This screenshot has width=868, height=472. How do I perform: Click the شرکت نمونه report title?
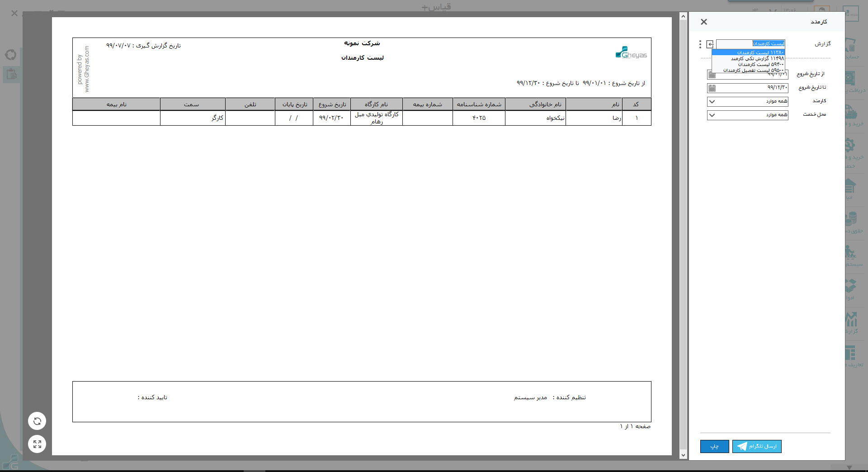point(362,43)
